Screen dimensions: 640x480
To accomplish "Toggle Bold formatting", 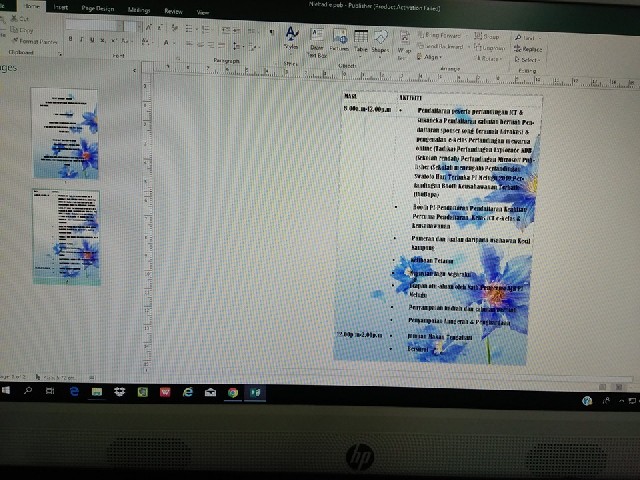I will [x=70, y=39].
